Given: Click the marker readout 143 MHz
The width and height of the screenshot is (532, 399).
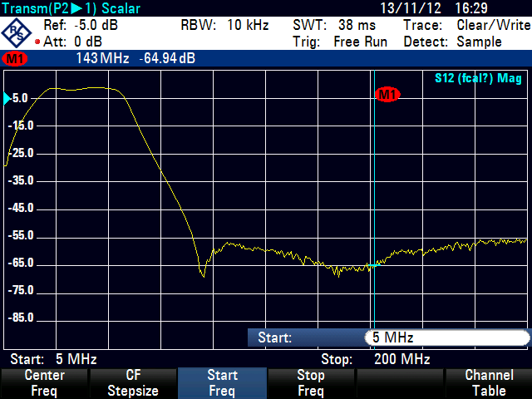Looking at the screenshot, I should 102,58.
